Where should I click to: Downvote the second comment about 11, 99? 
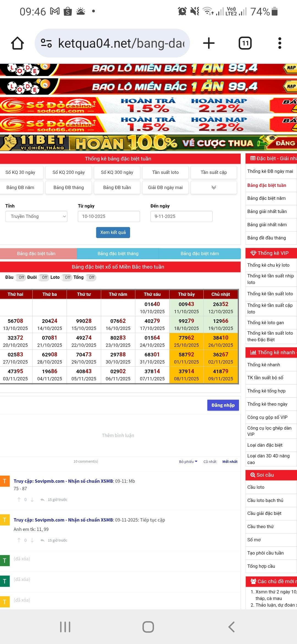[x=32, y=540]
